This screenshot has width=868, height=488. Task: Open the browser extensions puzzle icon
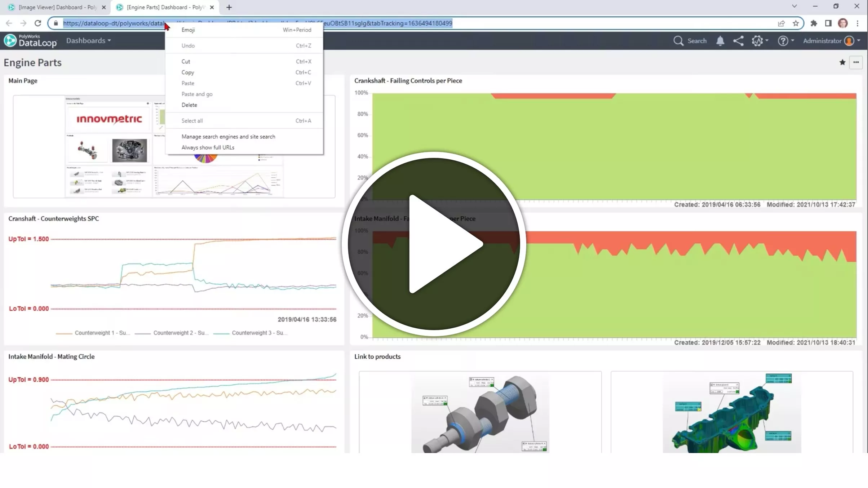pos(814,23)
